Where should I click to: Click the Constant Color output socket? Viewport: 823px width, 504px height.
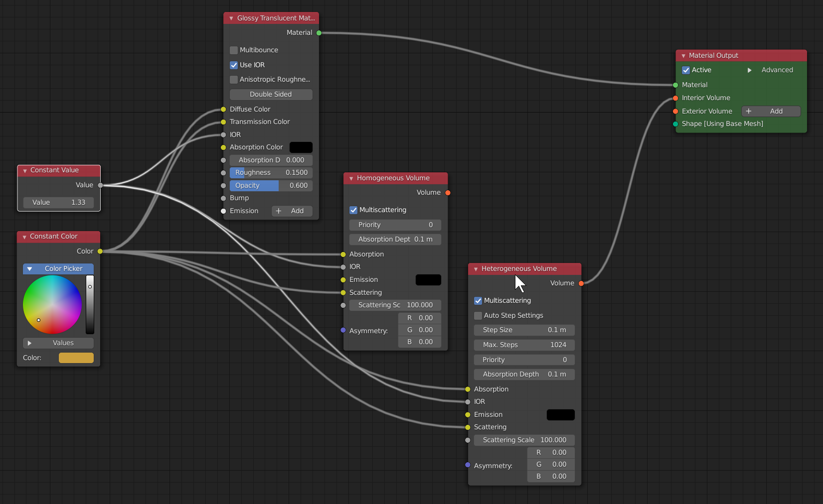coord(100,252)
